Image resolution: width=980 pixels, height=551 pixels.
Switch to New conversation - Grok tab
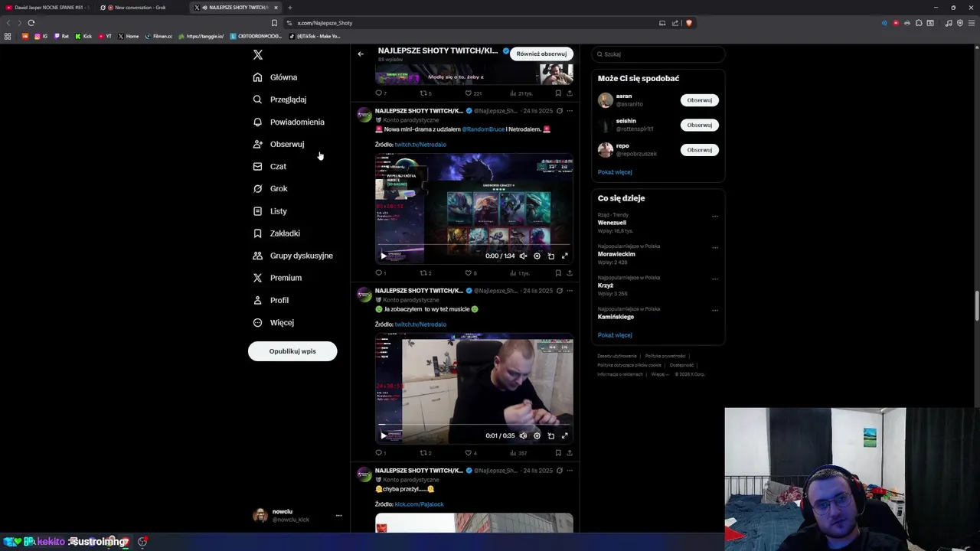pyautogui.click(x=140, y=8)
